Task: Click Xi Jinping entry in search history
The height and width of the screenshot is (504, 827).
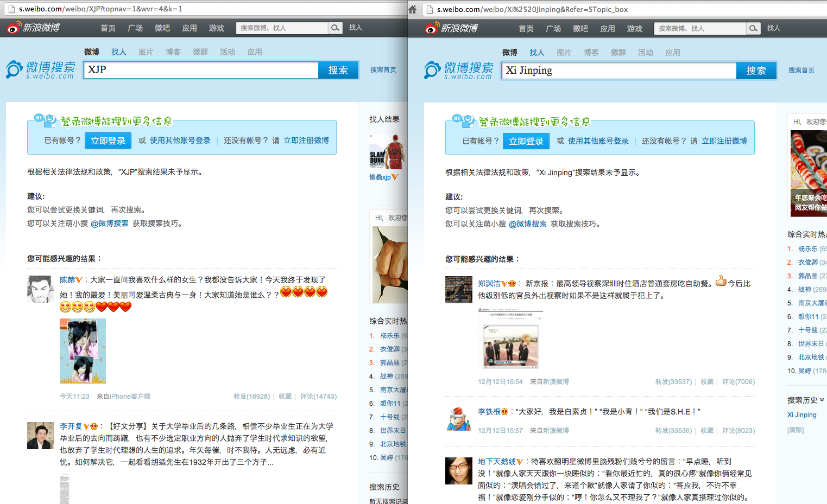Action: pyautogui.click(x=802, y=415)
